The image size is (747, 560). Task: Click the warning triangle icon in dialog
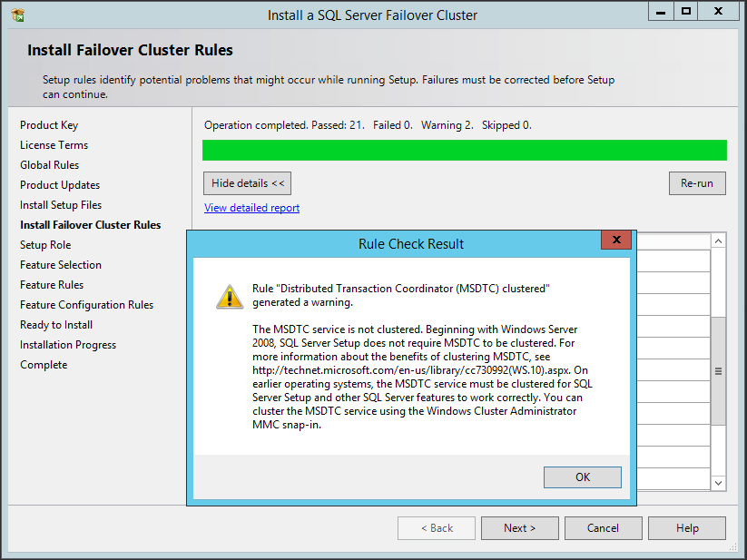click(230, 297)
